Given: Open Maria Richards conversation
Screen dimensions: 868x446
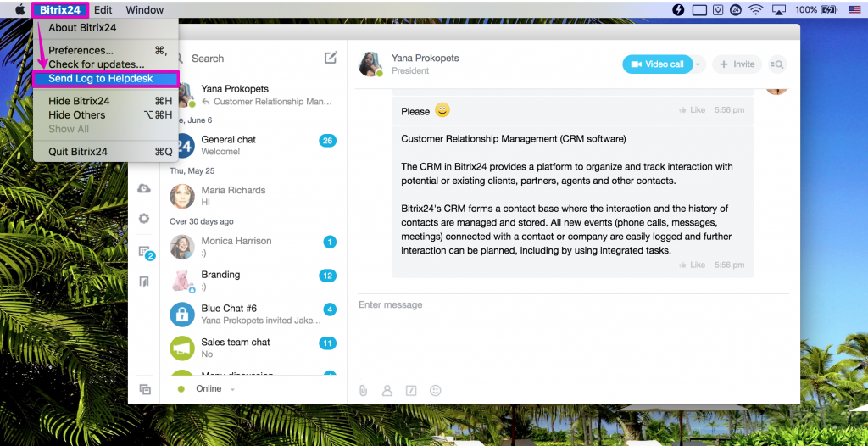Looking at the screenshot, I should pos(253,196).
